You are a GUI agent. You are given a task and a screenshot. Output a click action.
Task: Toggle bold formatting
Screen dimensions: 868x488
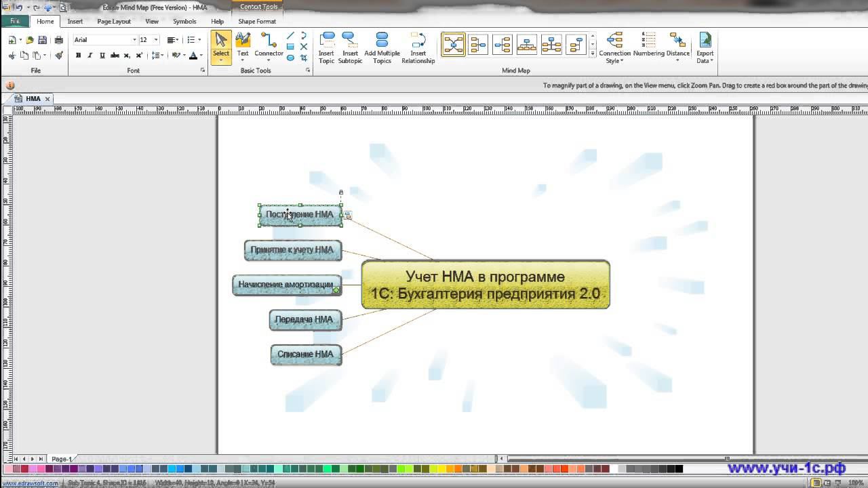point(78,56)
